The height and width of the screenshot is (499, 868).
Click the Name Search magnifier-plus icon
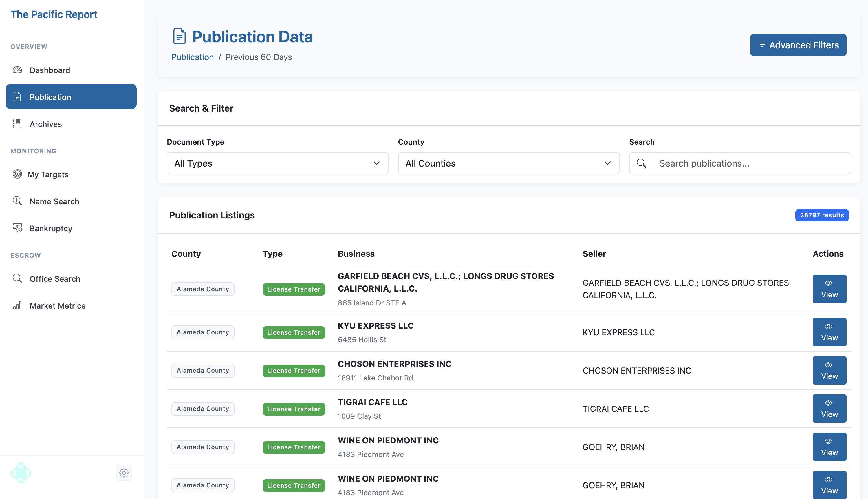(x=17, y=201)
